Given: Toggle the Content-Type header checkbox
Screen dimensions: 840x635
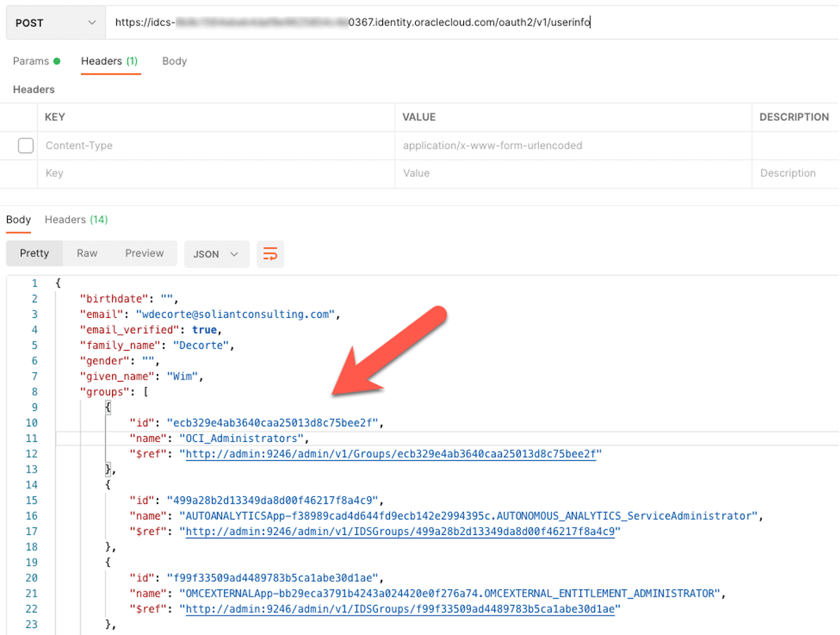Looking at the screenshot, I should 26,146.
